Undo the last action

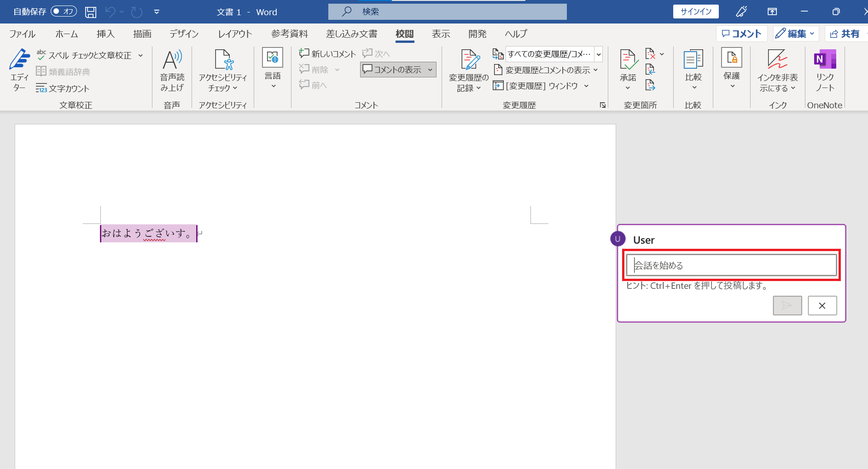tap(110, 12)
